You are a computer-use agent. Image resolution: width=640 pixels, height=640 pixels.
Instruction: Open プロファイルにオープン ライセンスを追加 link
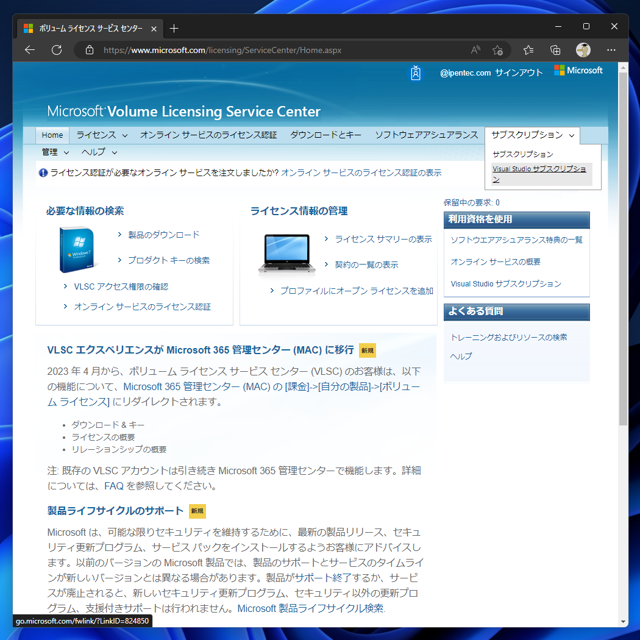[356, 291]
